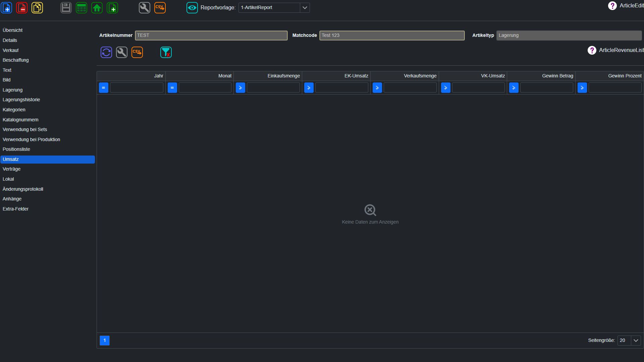This screenshot has height=362, width=644.
Task: Focus the Artikelnummer input field
Action: click(211, 36)
